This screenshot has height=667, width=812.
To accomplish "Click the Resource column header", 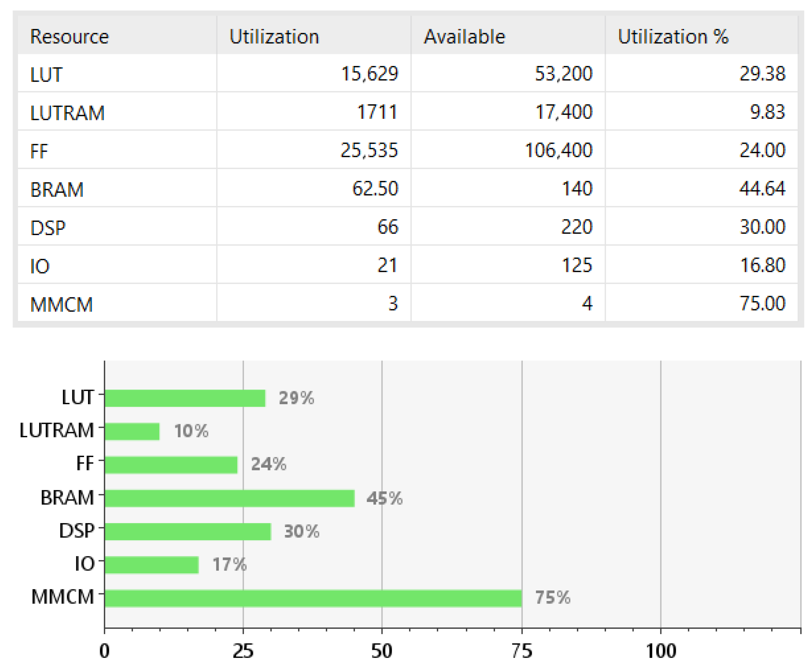I will click(x=69, y=37).
